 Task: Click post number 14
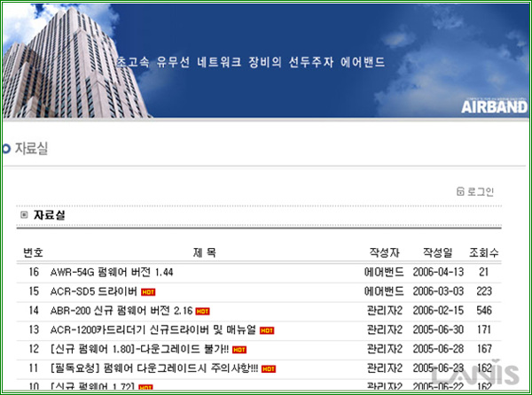[34, 311]
